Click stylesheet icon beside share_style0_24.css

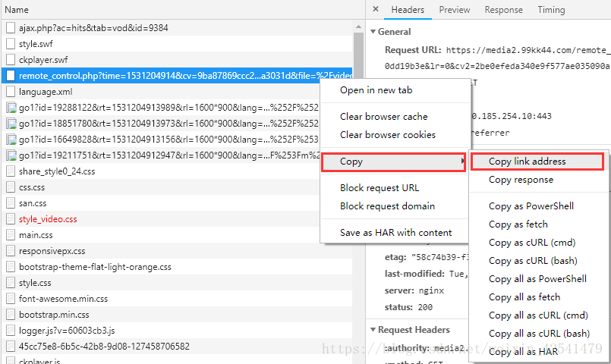(x=11, y=171)
